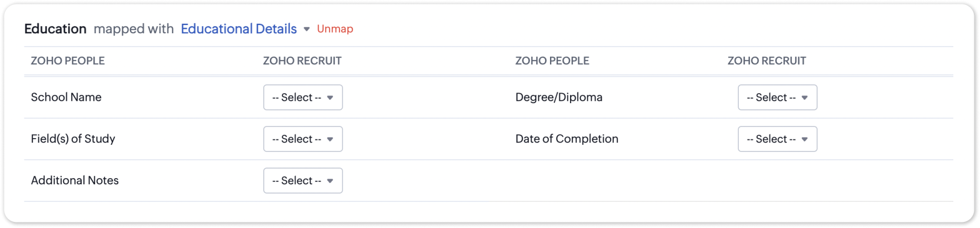Open the Date of Completion select box
The height and width of the screenshot is (228, 980).
coord(777,139)
